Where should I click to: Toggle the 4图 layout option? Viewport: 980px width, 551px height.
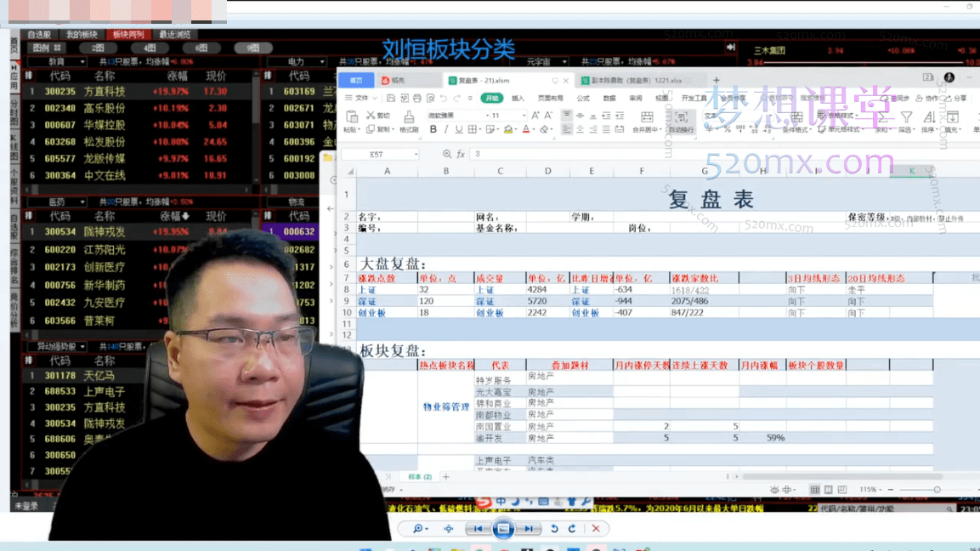150,48
